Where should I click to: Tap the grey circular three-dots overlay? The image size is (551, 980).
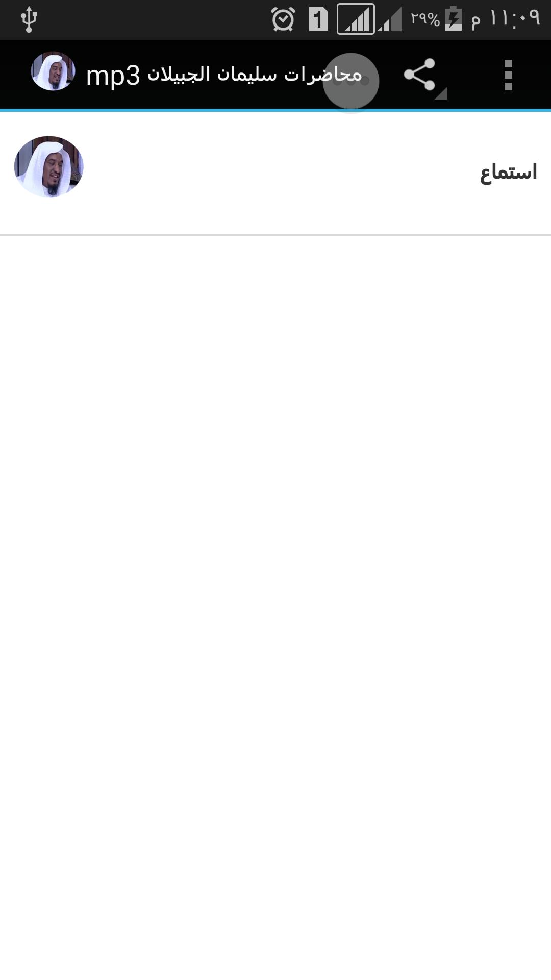click(x=351, y=81)
